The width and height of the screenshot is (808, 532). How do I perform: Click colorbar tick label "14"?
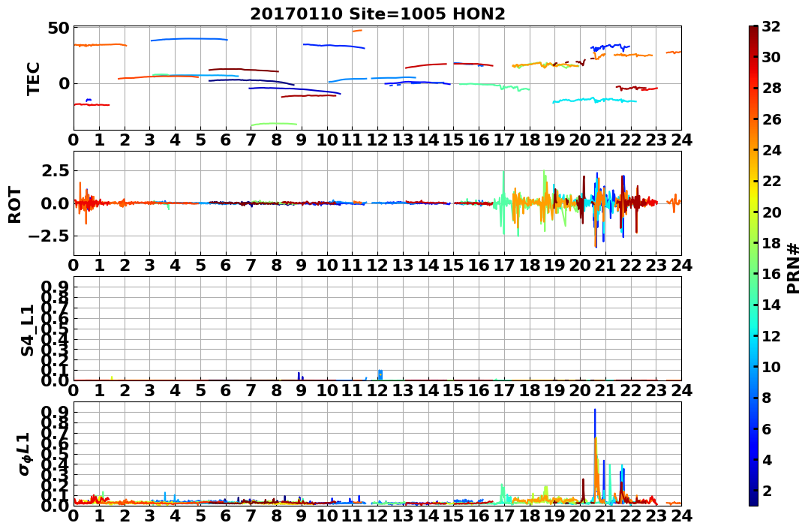(772, 305)
